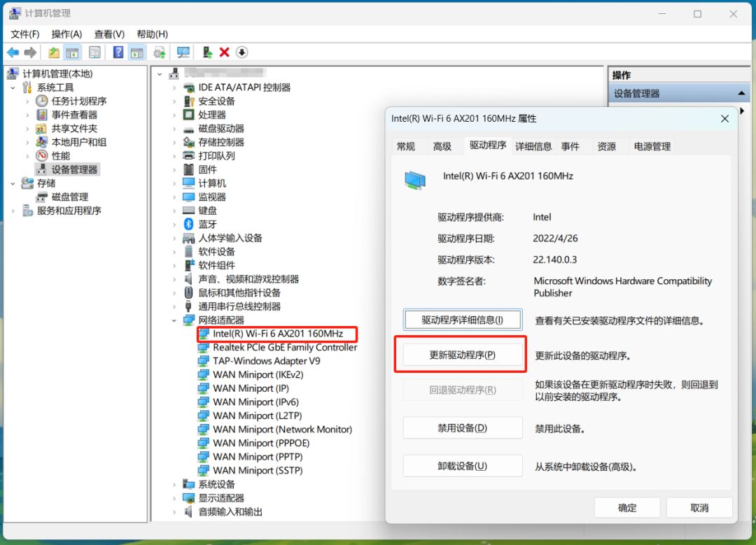Click the 显示适配器 device category
The image size is (756, 545).
click(x=221, y=498)
